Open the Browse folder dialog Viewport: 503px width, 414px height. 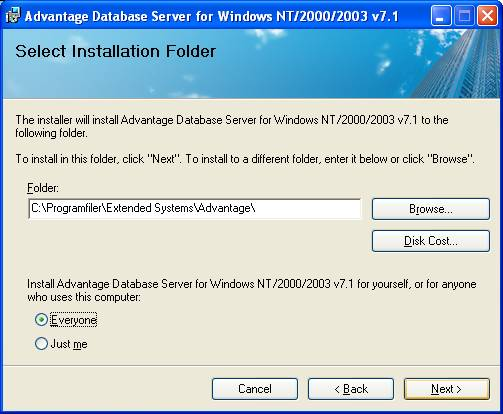431,209
